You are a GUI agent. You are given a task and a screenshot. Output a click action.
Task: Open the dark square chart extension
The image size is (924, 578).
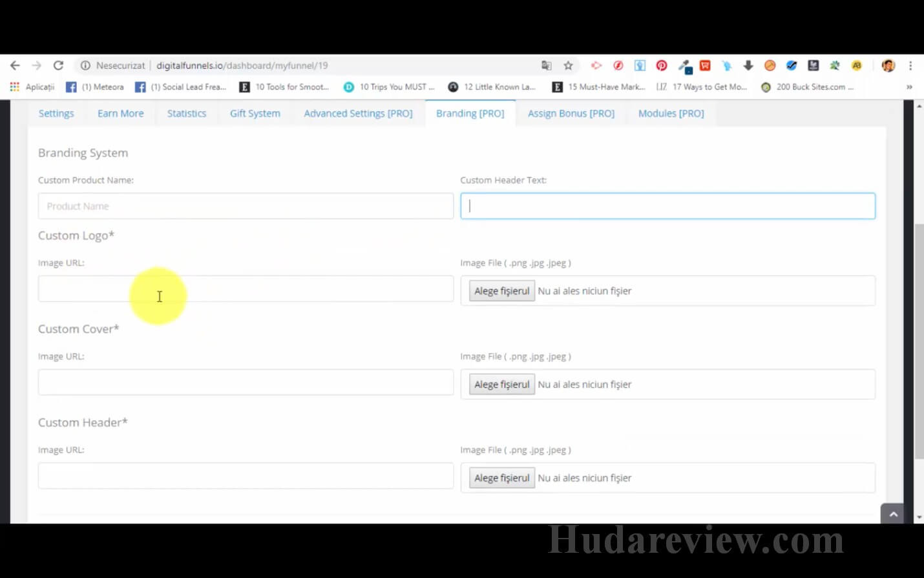[x=814, y=65]
